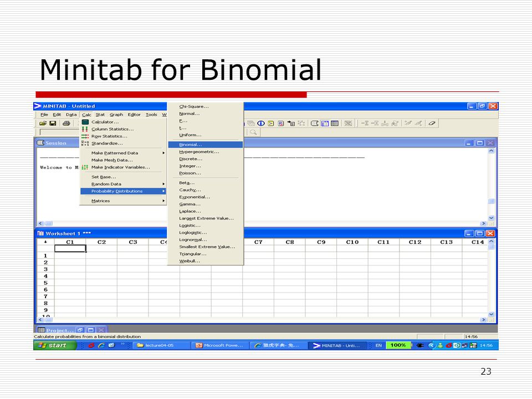Choose Exponential... distribution

206,197
